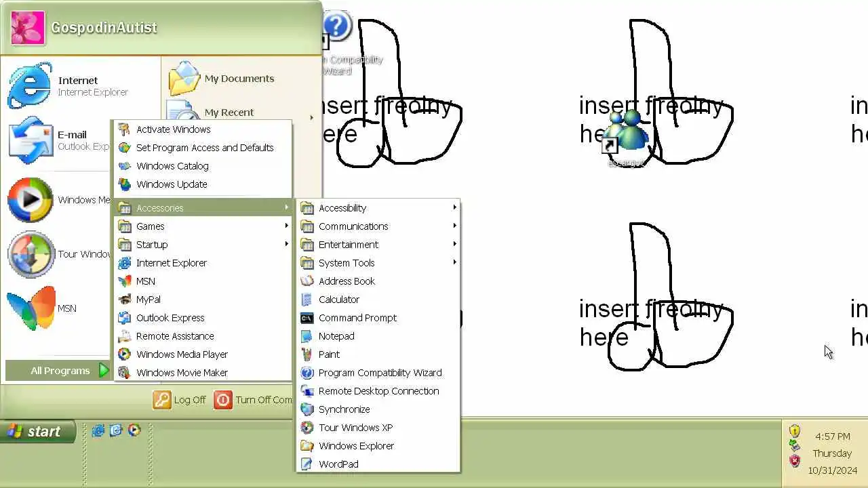
Task: Open Address Book
Action: pos(378,281)
